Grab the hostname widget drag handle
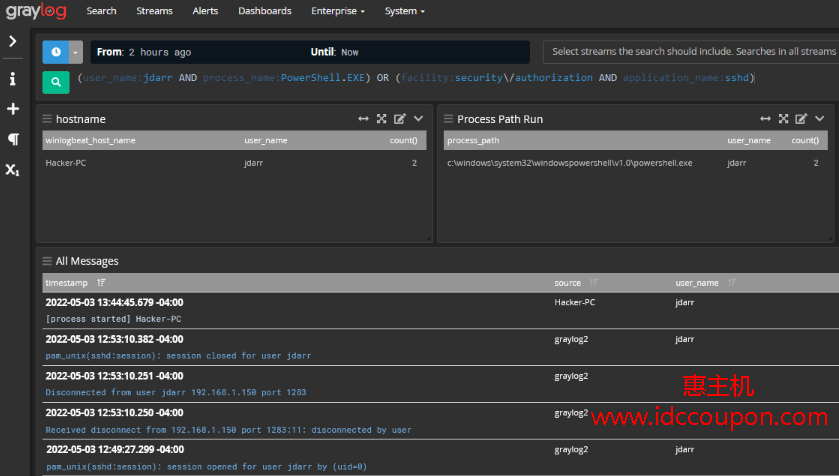Image resolution: width=839 pixels, height=476 pixels. coord(47,119)
